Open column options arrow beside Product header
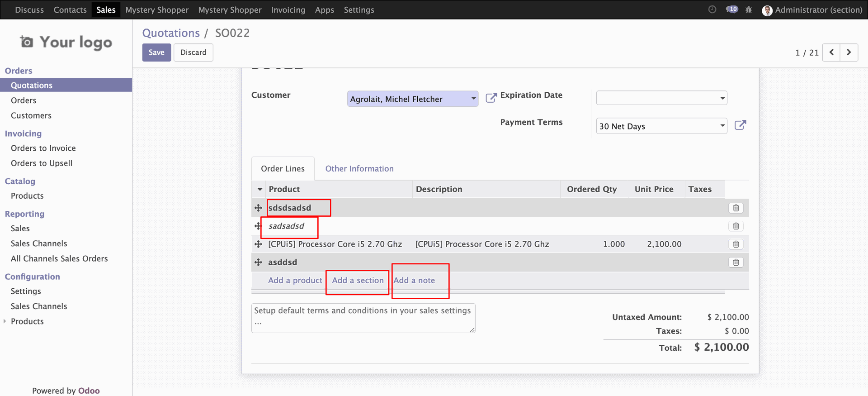The image size is (868, 396). [260, 189]
